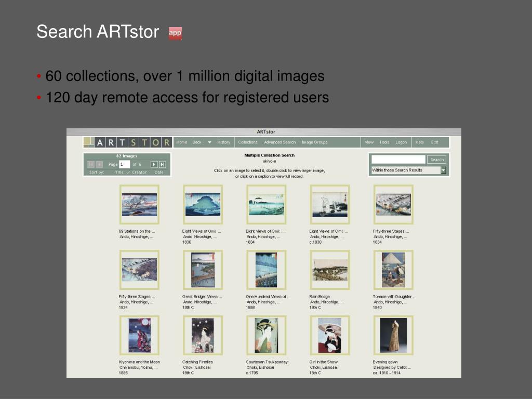This screenshot has width=532, height=399.
Task: Select the 69 Stations thumbnail
Action: coord(139,205)
